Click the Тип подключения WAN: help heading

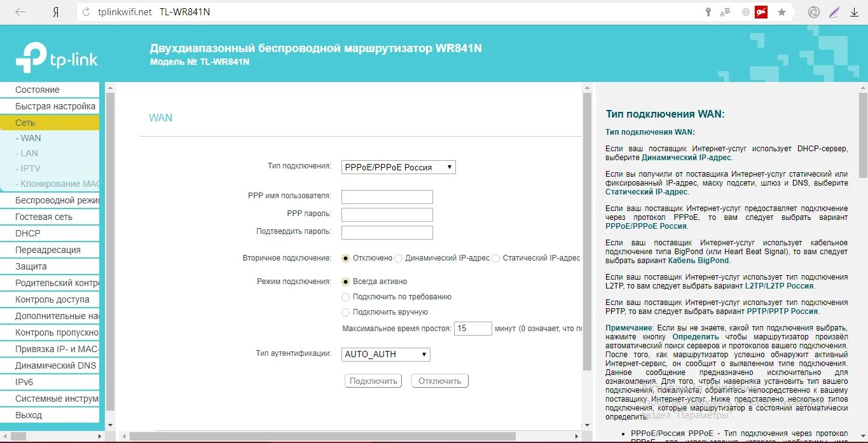tap(665, 114)
